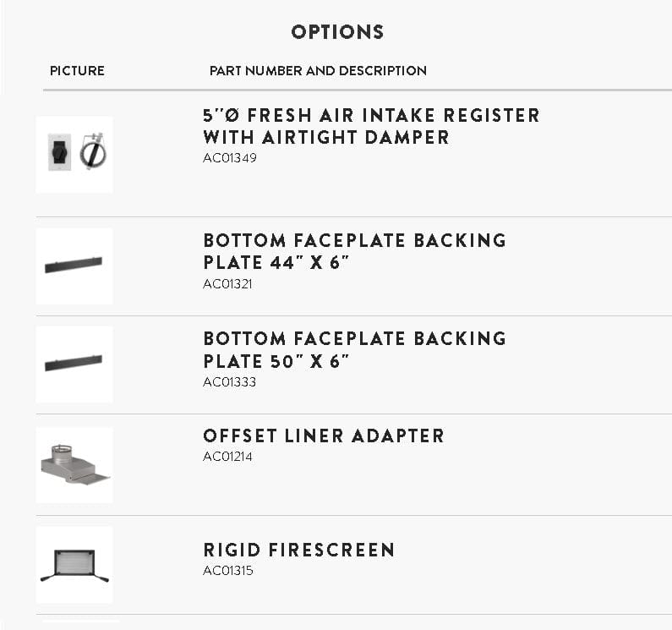672x630 pixels.
Task: Click part number AC01321
Action: [x=227, y=284]
